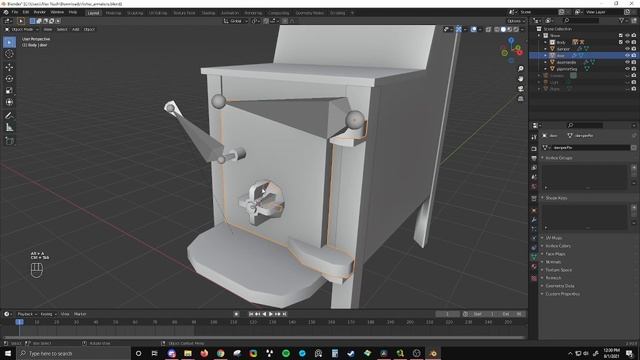Hide the doorhandle object in outliner
This screenshot has width=640, height=360.
tap(627, 62)
